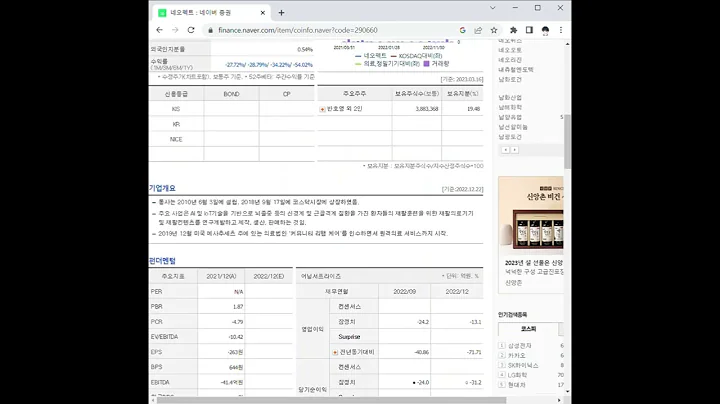720x404 pixels.
Task: Go back to the previous page
Action: 159,30
